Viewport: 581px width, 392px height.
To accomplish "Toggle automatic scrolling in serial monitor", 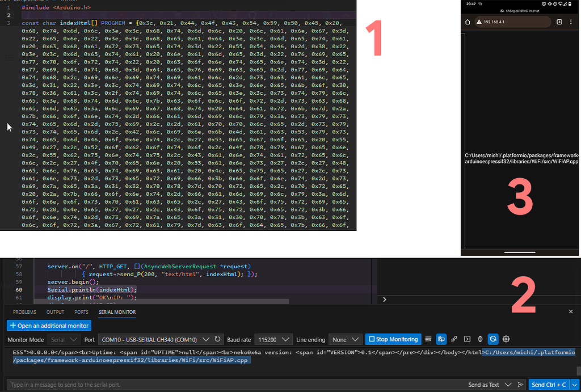I will click(x=441, y=339).
